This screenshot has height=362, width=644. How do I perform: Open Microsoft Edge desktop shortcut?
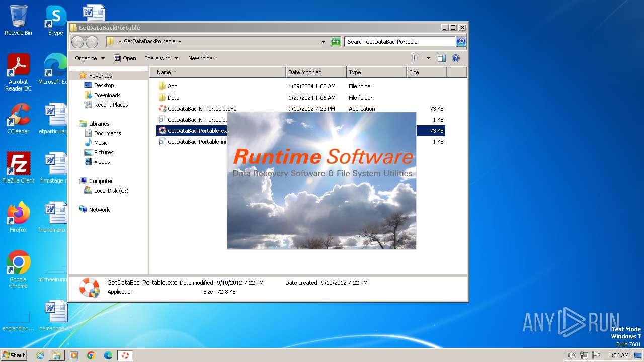coord(54,69)
